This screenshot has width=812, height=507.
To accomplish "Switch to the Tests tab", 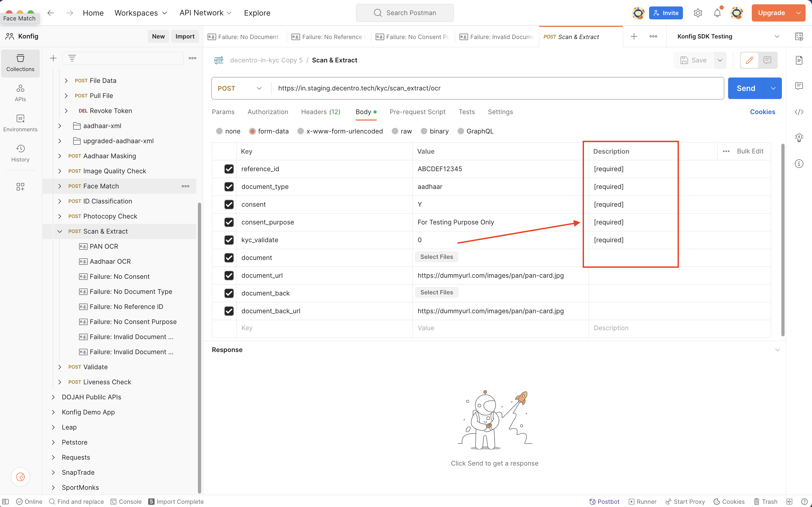I will tap(467, 112).
